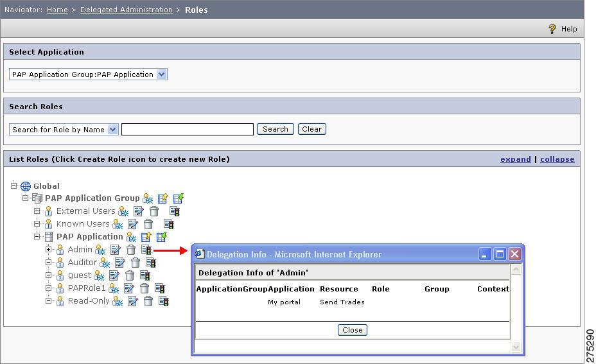The height and width of the screenshot is (364, 596).
Task: Create a role under PAP Application
Action: click(x=131, y=237)
